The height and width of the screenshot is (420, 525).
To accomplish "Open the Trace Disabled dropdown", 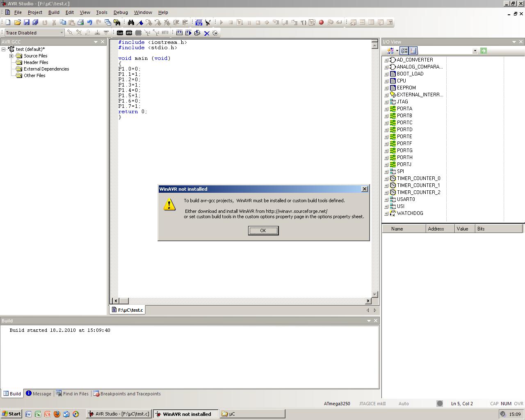I will coord(62,33).
